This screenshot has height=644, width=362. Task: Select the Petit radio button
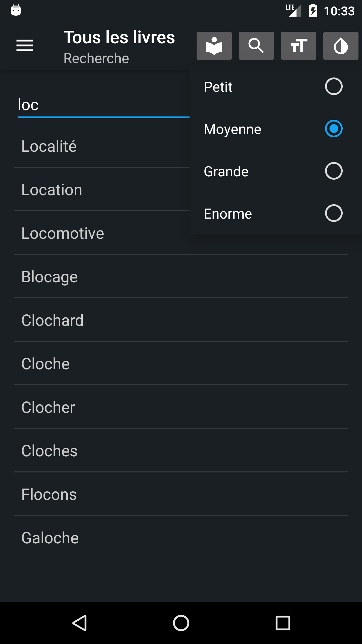pyautogui.click(x=333, y=87)
